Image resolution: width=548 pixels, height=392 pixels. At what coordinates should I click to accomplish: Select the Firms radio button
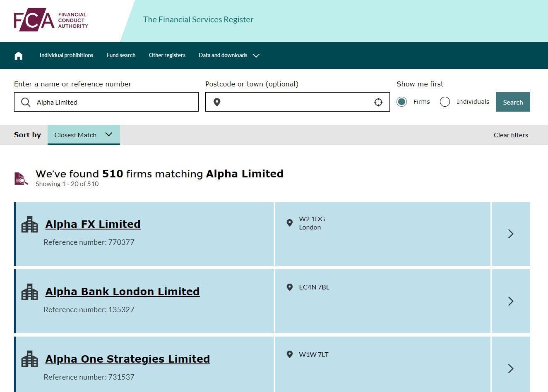pyautogui.click(x=401, y=102)
